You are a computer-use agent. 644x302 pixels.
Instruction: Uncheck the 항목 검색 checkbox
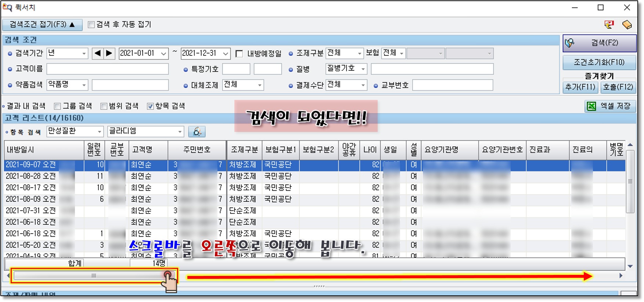click(150, 106)
